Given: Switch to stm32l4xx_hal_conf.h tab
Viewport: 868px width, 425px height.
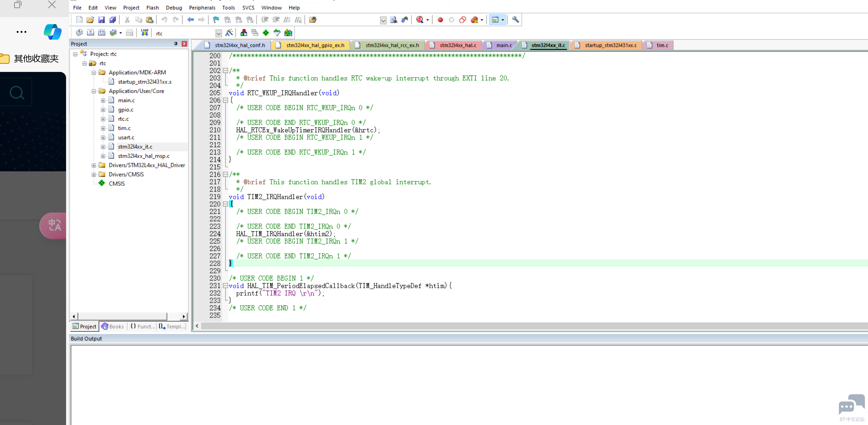Looking at the screenshot, I should (235, 45).
